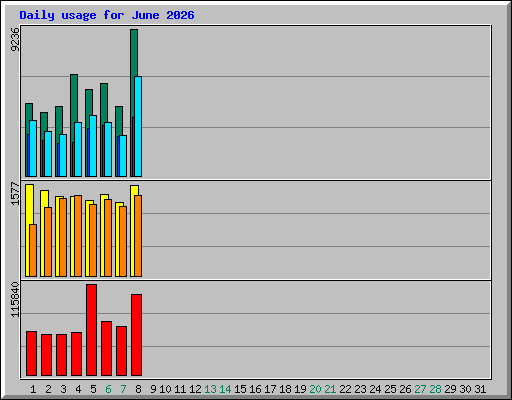Click the red bar for day 1
This screenshot has width=512, height=400.
pyautogui.click(x=31, y=354)
